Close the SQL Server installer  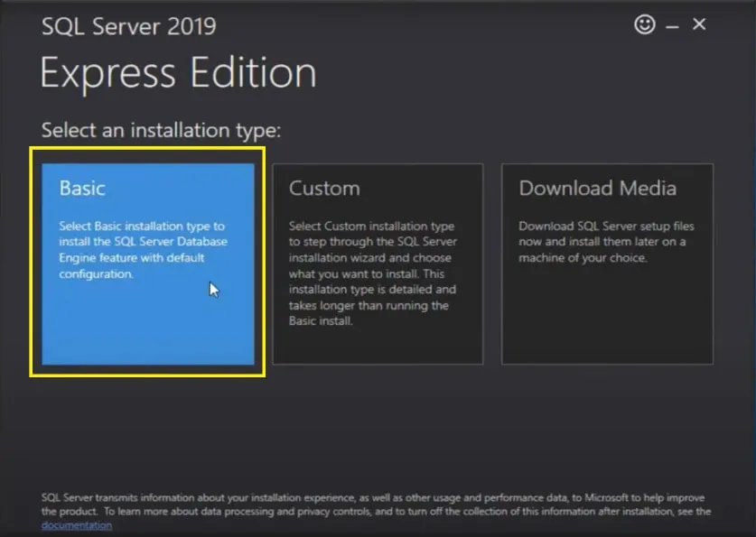699,24
